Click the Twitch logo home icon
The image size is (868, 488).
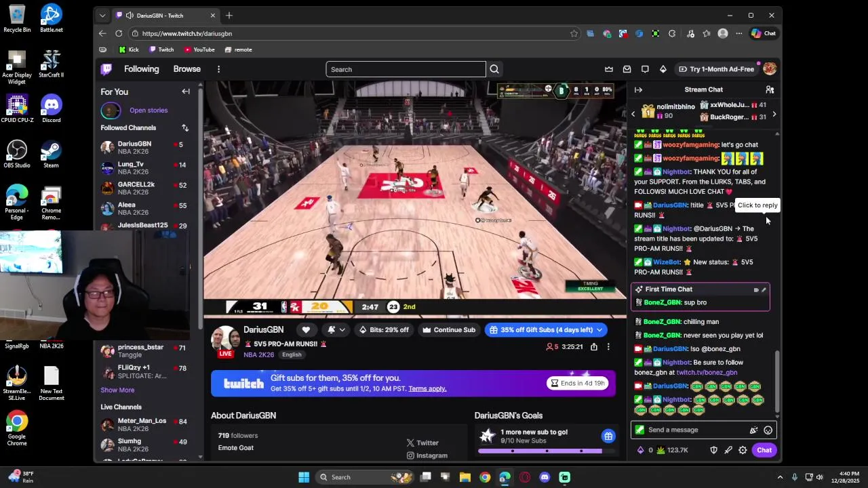coord(106,69)
